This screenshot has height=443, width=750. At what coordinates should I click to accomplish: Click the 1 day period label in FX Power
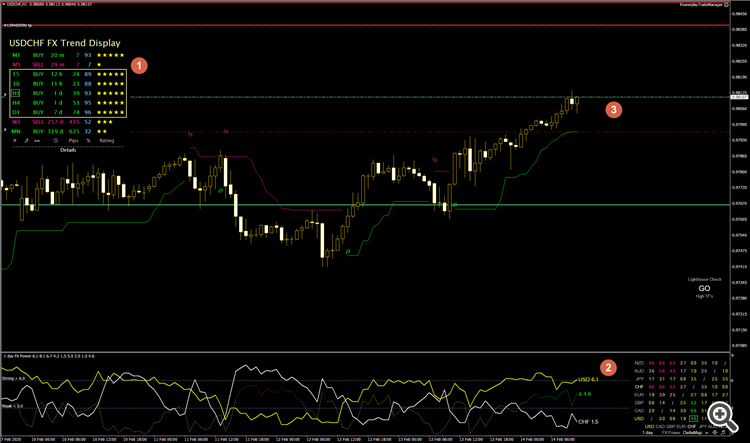[x=647, y=432]
